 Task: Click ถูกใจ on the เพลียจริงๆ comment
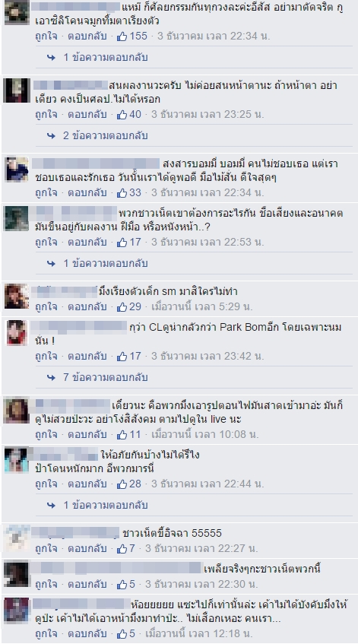tap(46, 585)
